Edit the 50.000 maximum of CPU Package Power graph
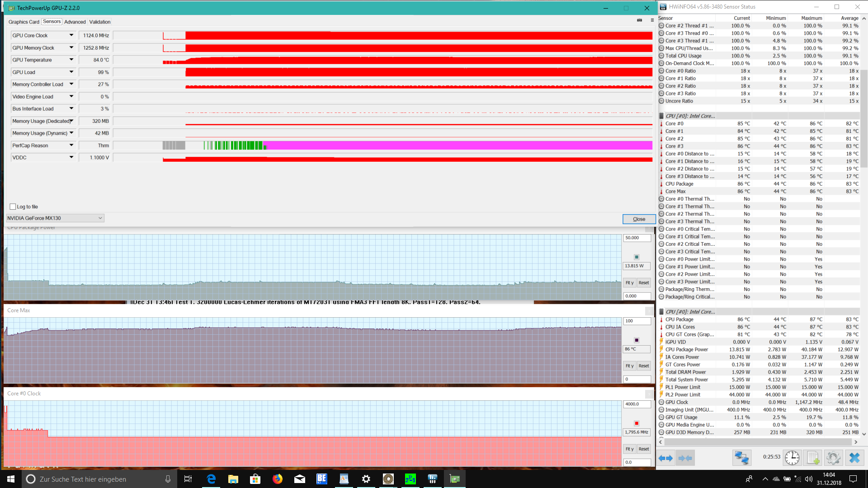868x488 pixels. pos(637,238)
